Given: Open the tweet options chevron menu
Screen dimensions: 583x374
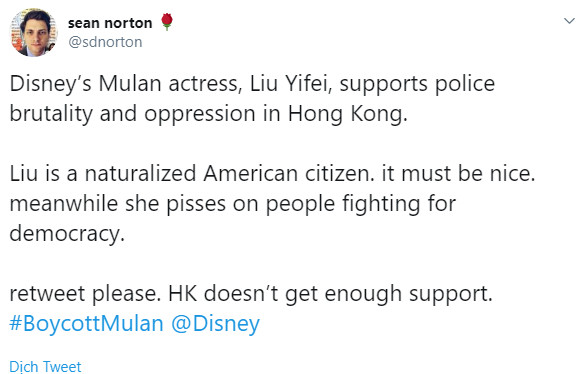Looking at the screenshot, I should click(x=569, y=21).
